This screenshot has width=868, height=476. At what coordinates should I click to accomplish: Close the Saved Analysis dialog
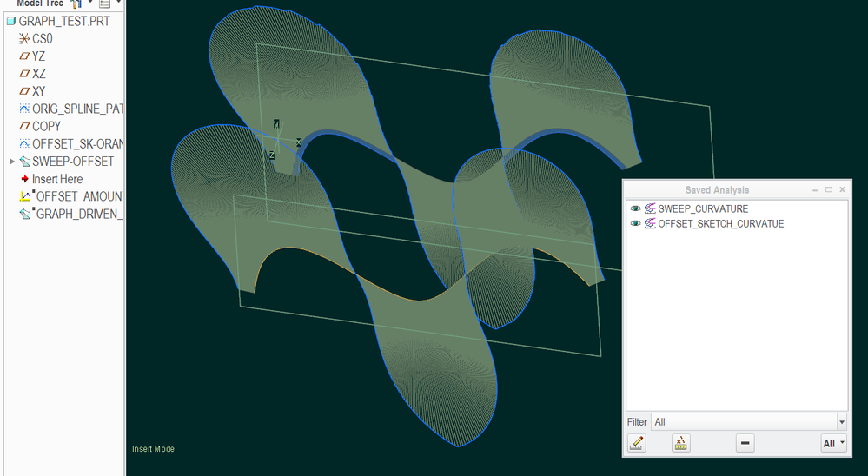[x=842, y=189]
